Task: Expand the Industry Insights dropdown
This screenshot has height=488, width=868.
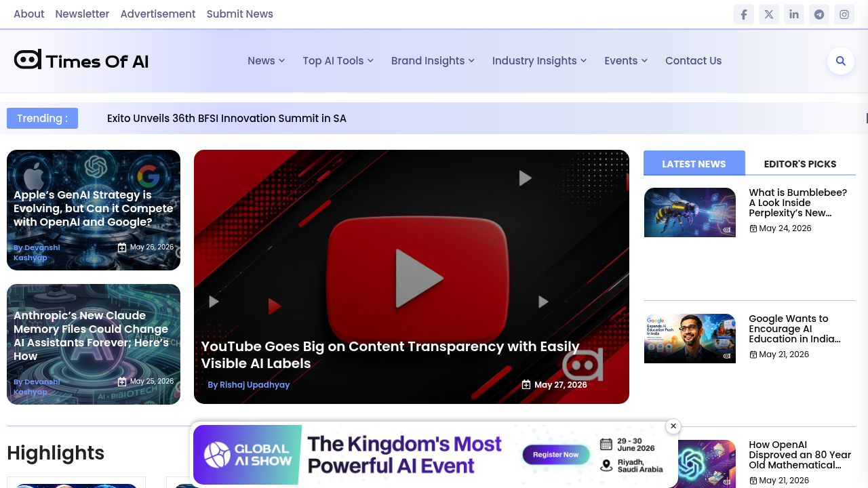Action: pyautogui.click(x=540, y=61)
